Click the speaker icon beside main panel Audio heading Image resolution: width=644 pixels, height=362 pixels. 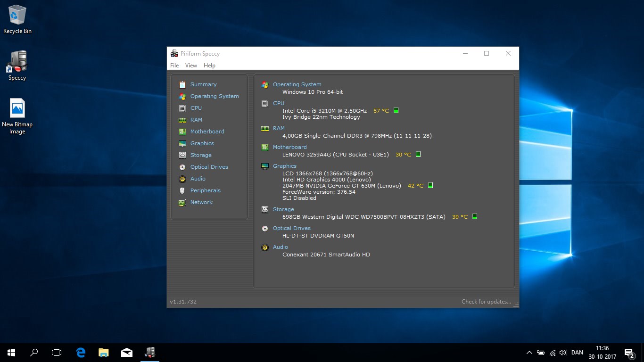pyautogui.click(x=265, y=247)
